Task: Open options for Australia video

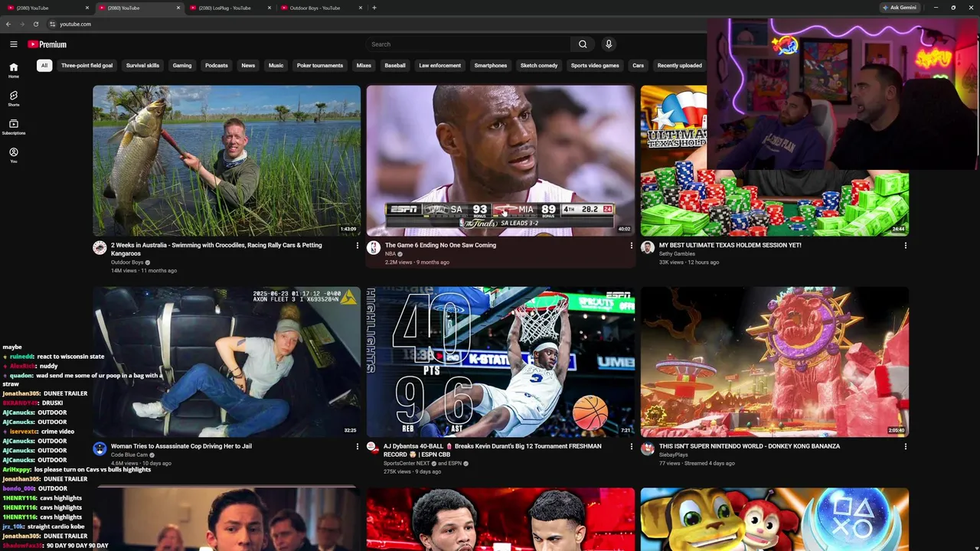Action: tap(357, 246)
